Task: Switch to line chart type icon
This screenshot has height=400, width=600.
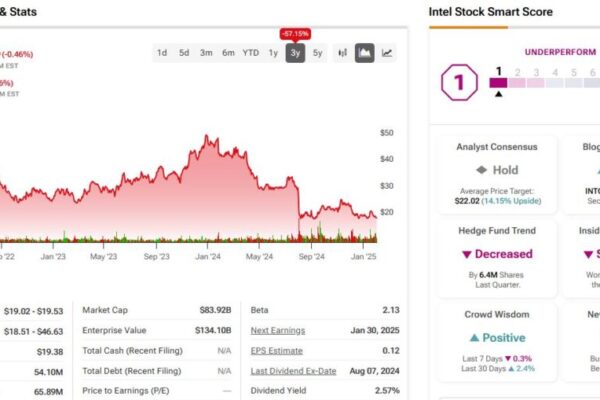Action: click(x=387, y=53)
